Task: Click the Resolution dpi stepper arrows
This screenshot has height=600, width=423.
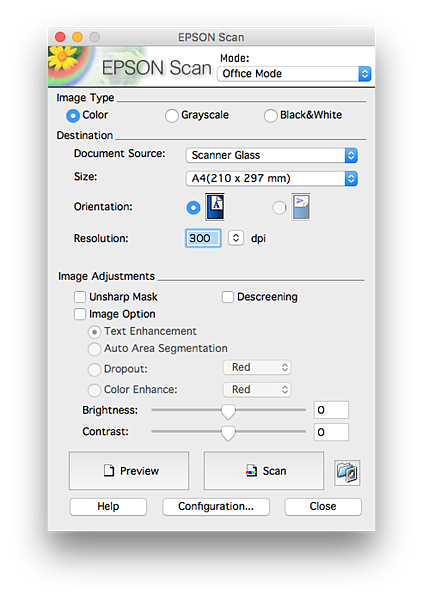Action: tap(236, 238)
